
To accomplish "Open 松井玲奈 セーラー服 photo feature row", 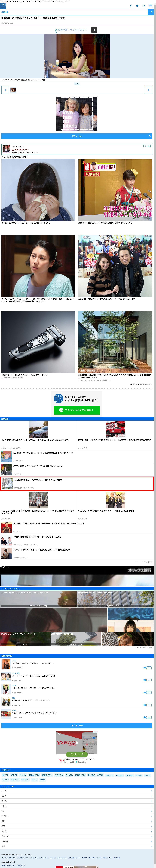I will pyautogui.click(x=77, y=689).
